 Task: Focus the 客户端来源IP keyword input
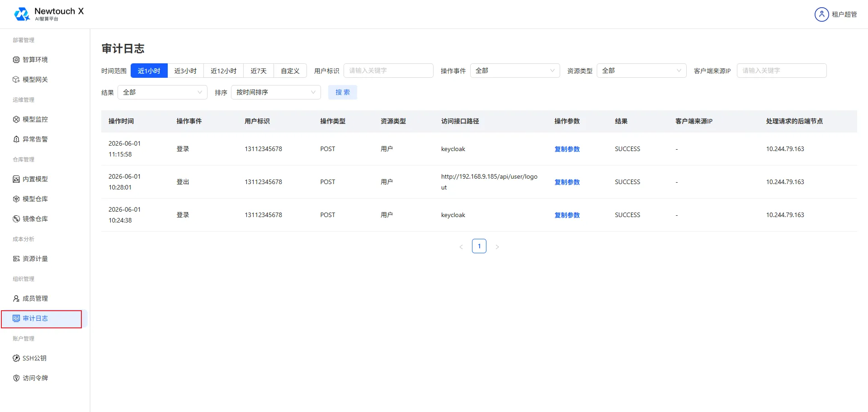point(782,71)
